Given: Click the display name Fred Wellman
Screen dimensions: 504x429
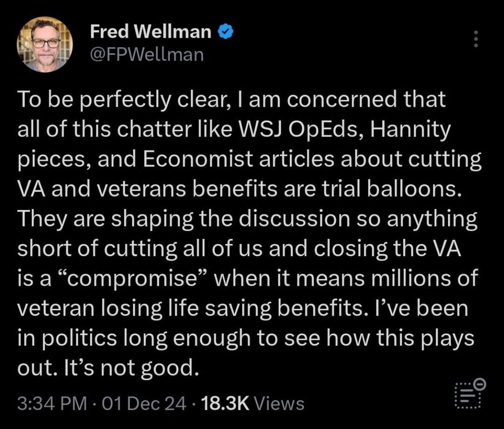Looking at the screenshot, I should [151, 33].
